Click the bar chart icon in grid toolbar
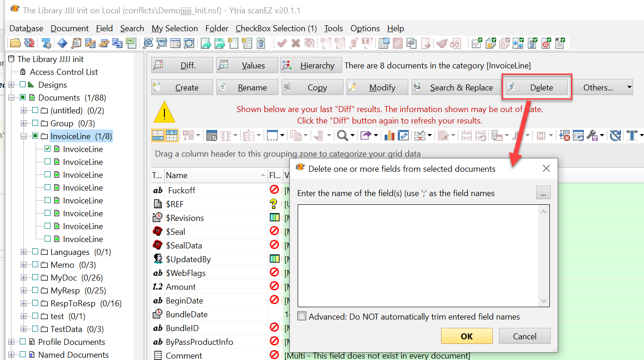 tap(390, 135)
